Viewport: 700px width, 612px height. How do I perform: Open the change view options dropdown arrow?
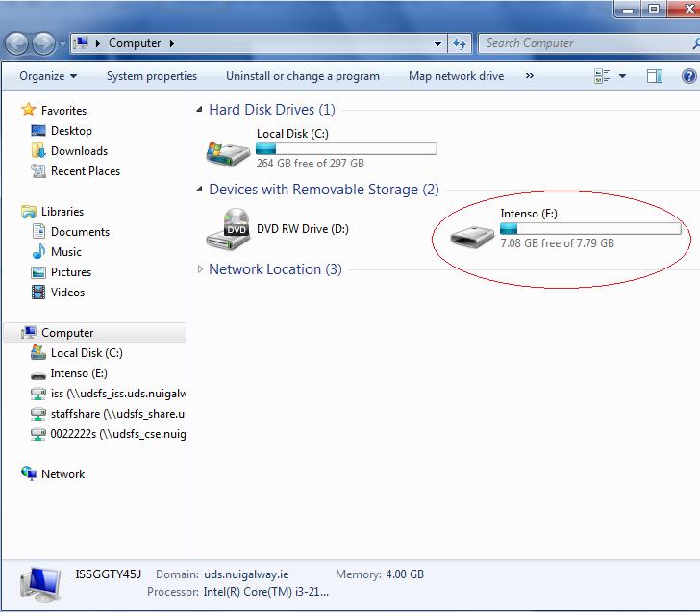tap(622, 76)
